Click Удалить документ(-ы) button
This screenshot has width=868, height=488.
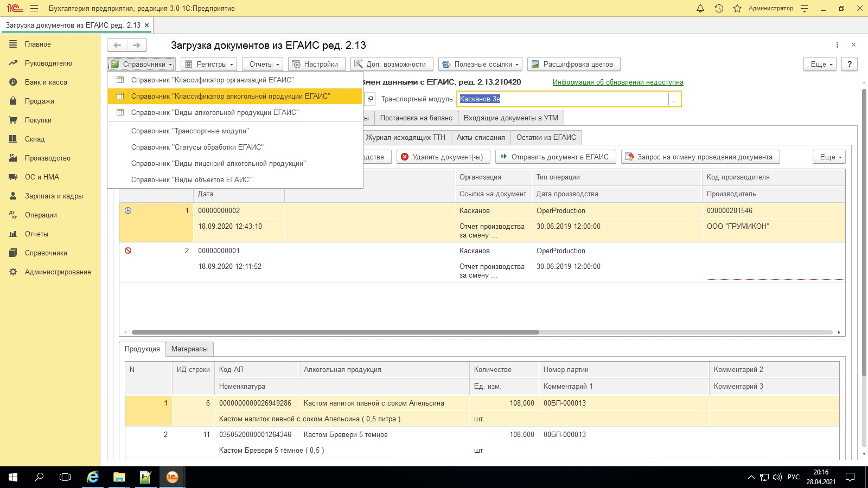pyautogui.click(x=443, y=157)
